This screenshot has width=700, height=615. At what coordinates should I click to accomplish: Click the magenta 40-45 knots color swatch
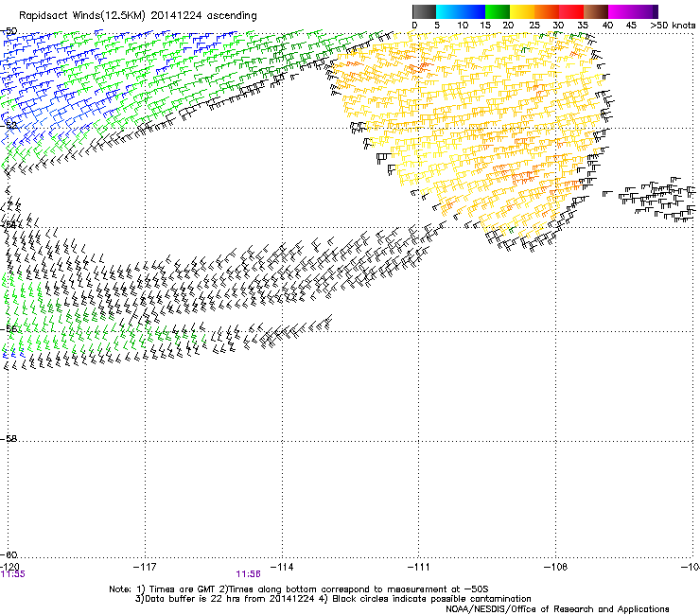621,11
